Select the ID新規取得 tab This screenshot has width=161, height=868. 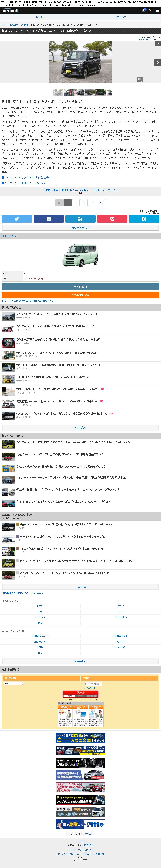121,17
